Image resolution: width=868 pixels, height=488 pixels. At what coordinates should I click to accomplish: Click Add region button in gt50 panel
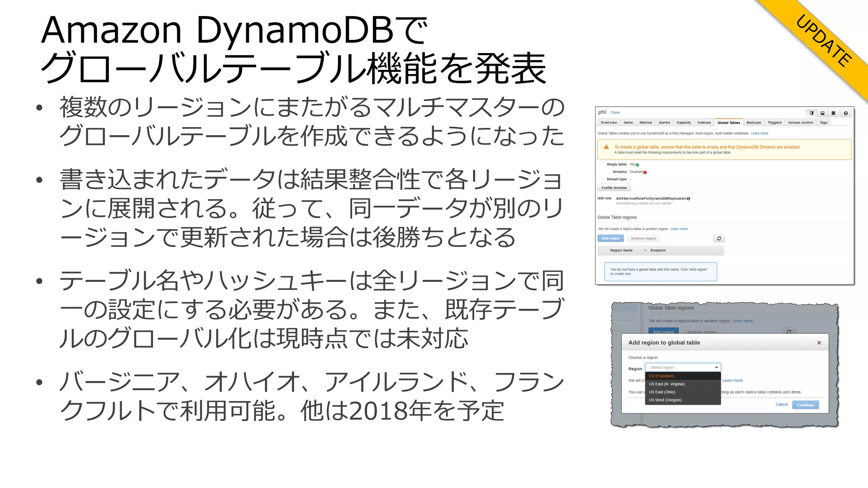coord(610,238)
